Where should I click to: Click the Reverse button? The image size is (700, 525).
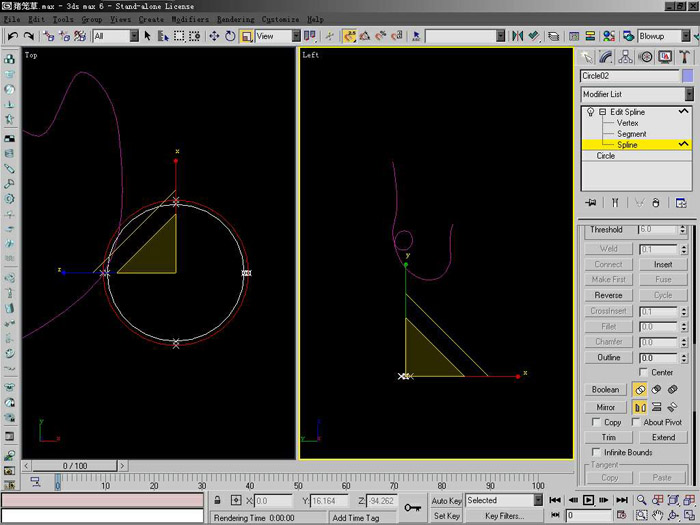[x=608, y=295]
